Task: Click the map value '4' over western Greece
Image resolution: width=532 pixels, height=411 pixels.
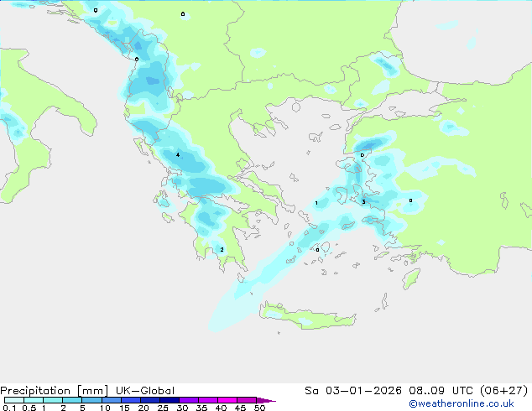Action: [x=178, y=155]
